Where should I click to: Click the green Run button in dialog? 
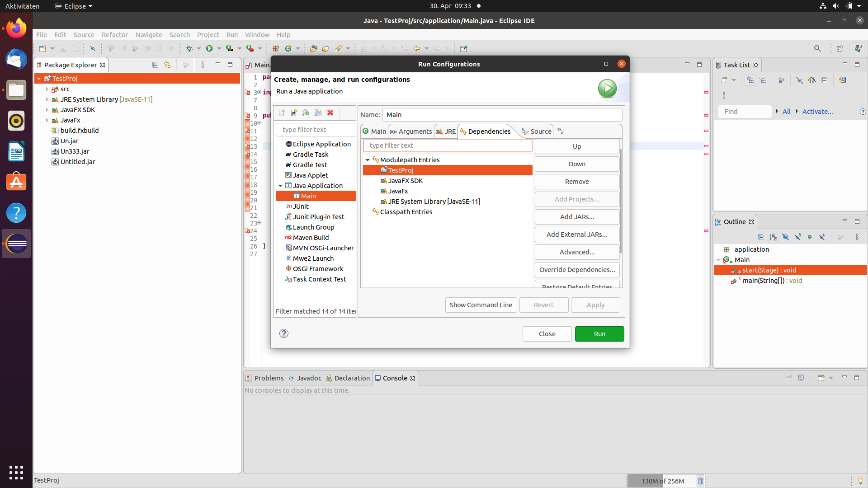(599, 334)
